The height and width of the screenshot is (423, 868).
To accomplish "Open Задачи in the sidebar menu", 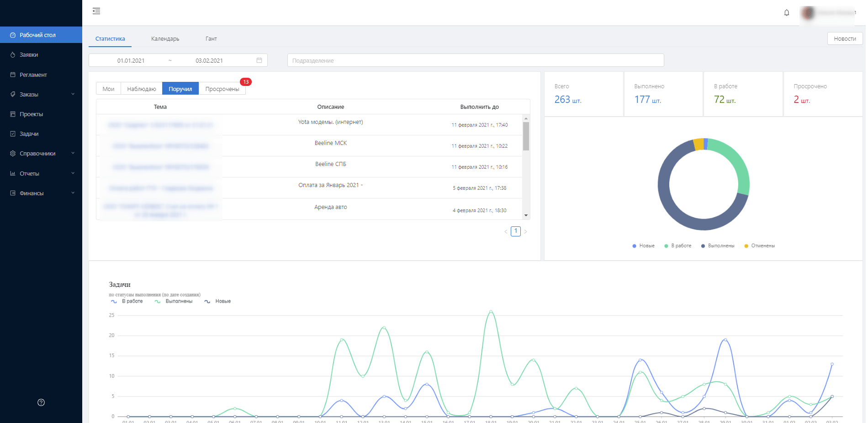I will click(x=41, y=134).
